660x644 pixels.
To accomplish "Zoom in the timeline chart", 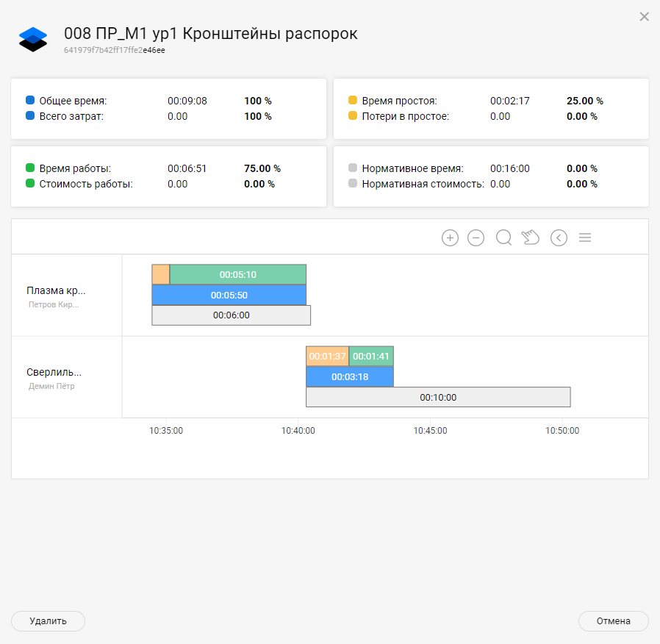I will [450, 237].
